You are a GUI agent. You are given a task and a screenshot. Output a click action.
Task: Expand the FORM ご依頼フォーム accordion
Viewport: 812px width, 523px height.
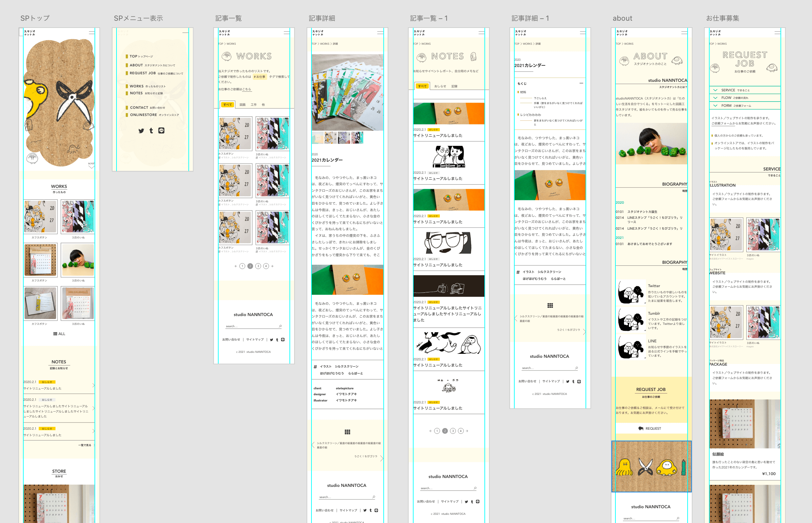pyautogui.click(x=744, y=106)
